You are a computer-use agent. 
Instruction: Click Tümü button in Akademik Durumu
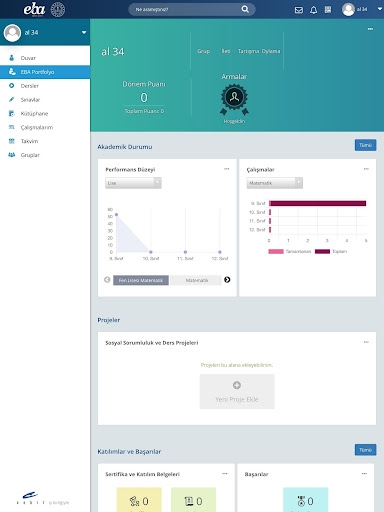click(x=365, y=145)
